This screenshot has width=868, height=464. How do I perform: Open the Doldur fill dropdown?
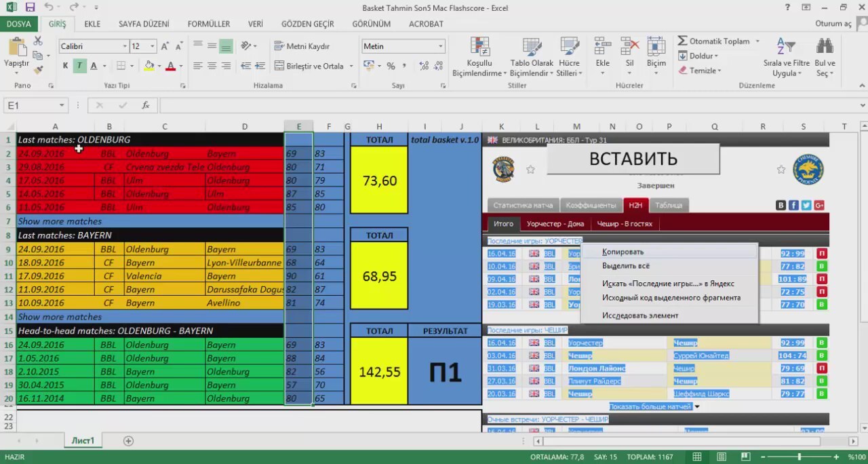pos(698,56)
